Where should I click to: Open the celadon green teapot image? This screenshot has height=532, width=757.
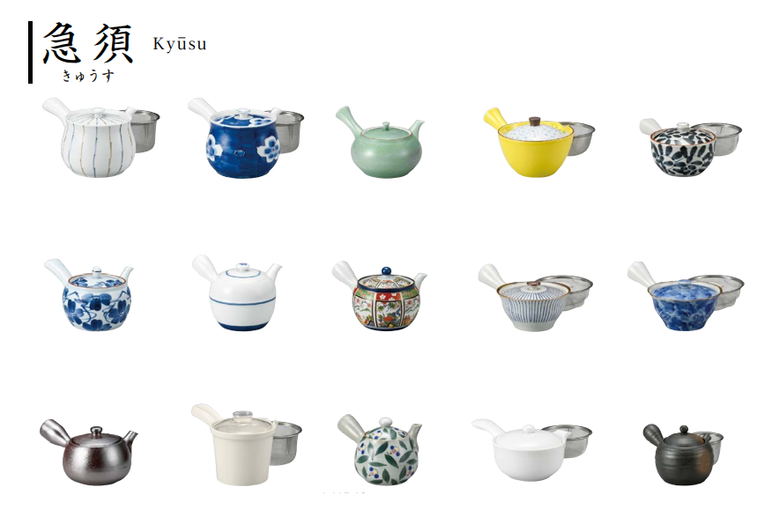pos(381,142)
